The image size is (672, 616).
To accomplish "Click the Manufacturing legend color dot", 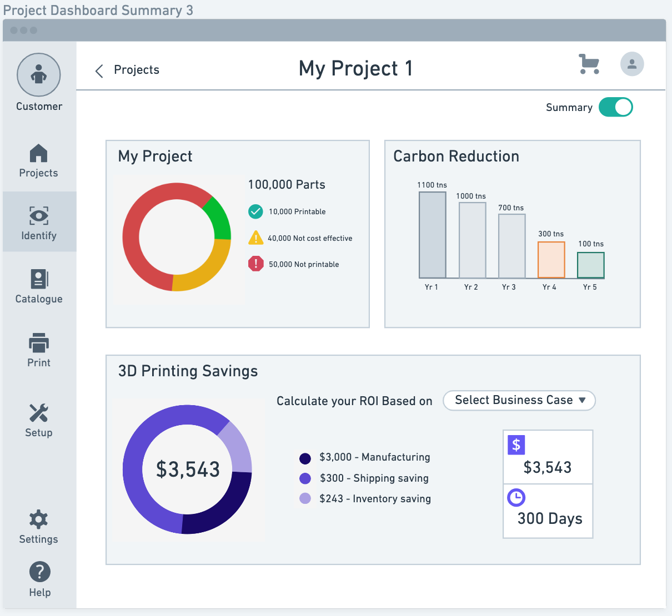I will (305, 458).
